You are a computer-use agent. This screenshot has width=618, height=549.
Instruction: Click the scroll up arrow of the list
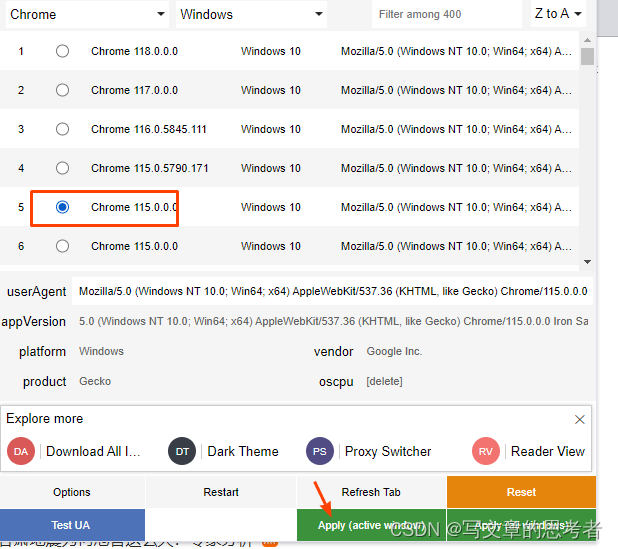coord(587,40)
